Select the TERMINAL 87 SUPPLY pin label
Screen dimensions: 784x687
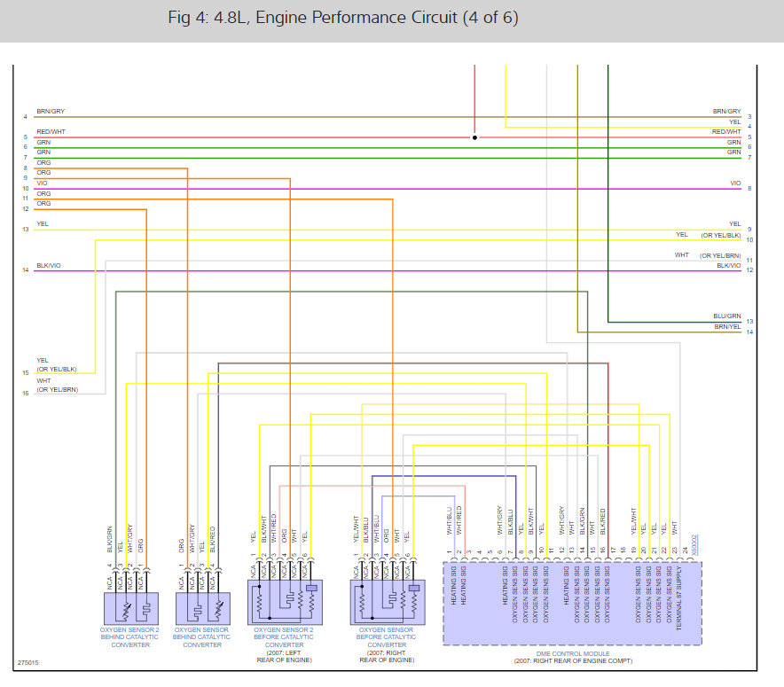click(x=679, y=598)
